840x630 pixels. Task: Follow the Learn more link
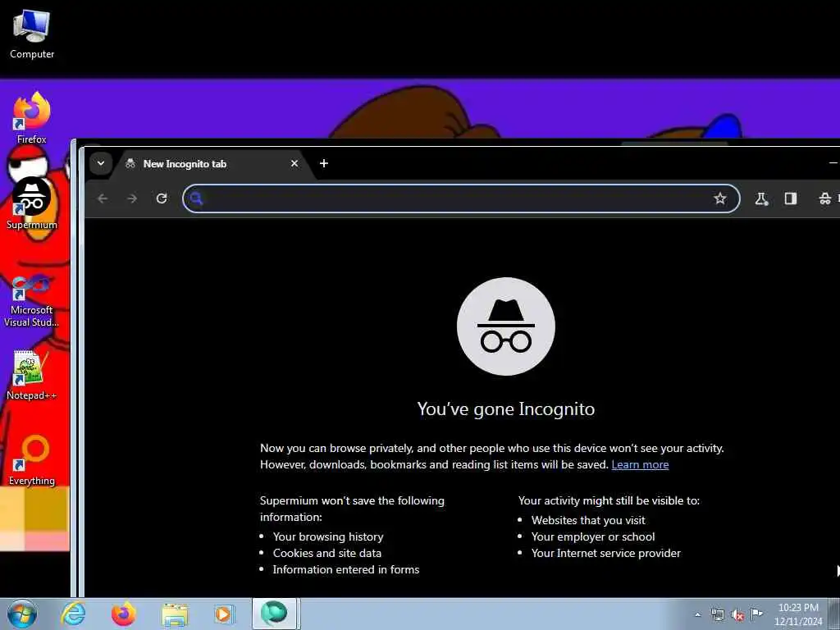[x=640, y=464]
